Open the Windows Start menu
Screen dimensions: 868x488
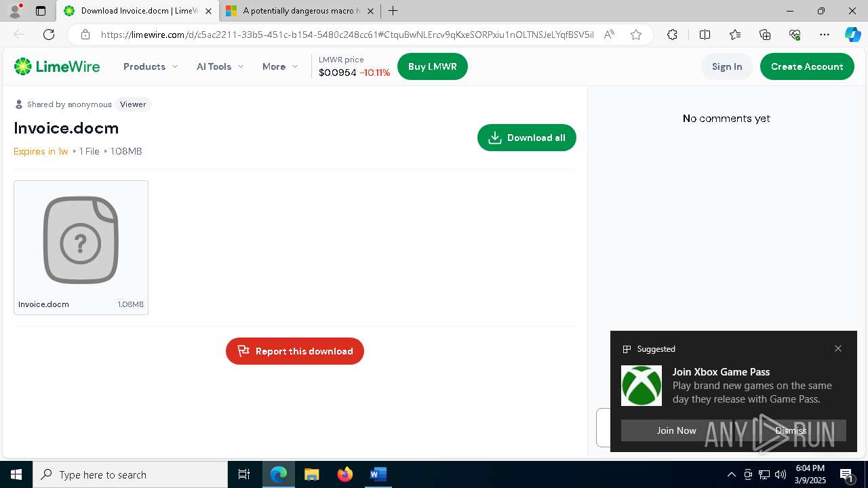pos(16,474)
